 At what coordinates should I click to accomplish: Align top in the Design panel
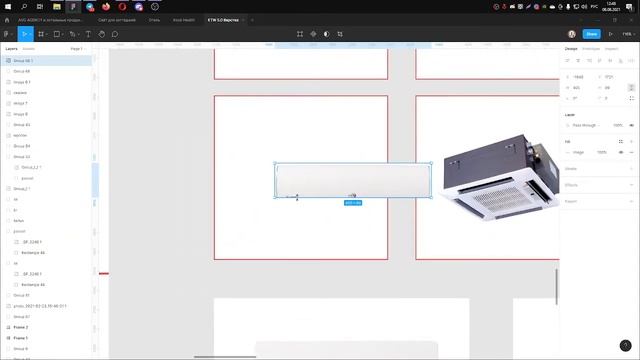pos(600,60)
